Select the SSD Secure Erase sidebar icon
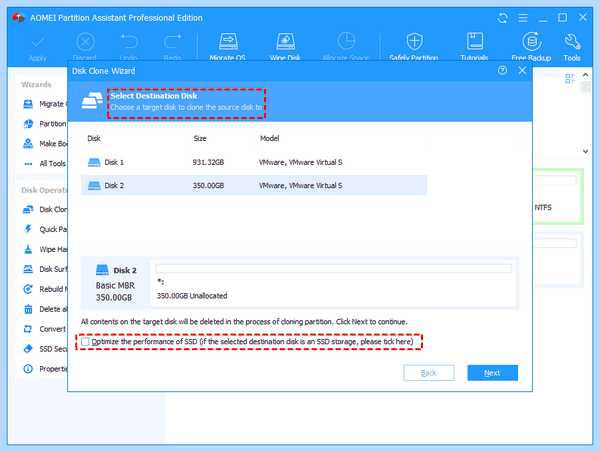Viewport: 600px width, 452px height. [28, 349]
